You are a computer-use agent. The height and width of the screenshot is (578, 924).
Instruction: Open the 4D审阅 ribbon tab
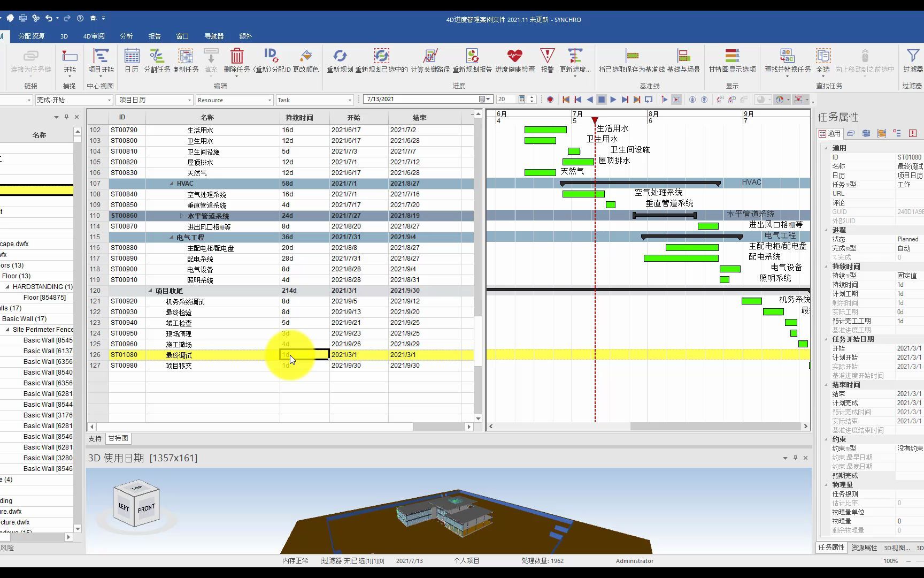[x=94, y=36]
